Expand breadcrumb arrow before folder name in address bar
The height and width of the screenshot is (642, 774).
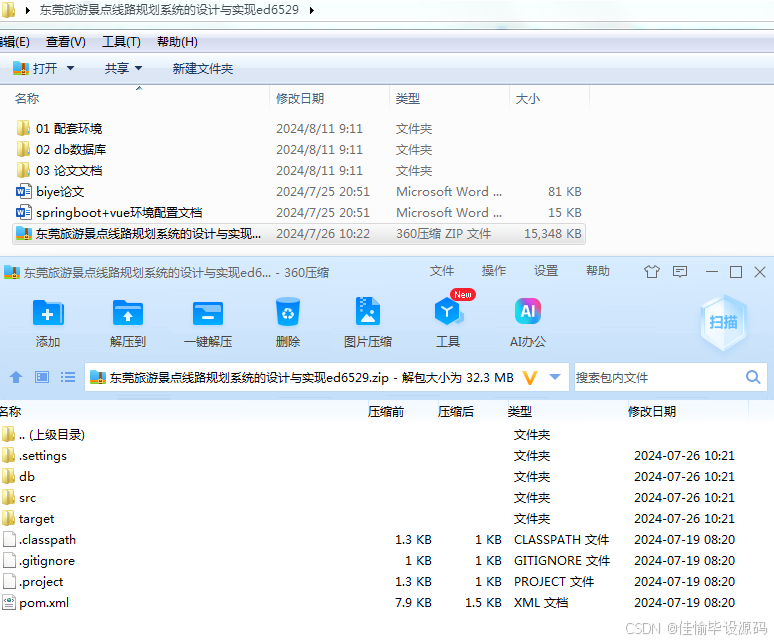click(28, 10)
